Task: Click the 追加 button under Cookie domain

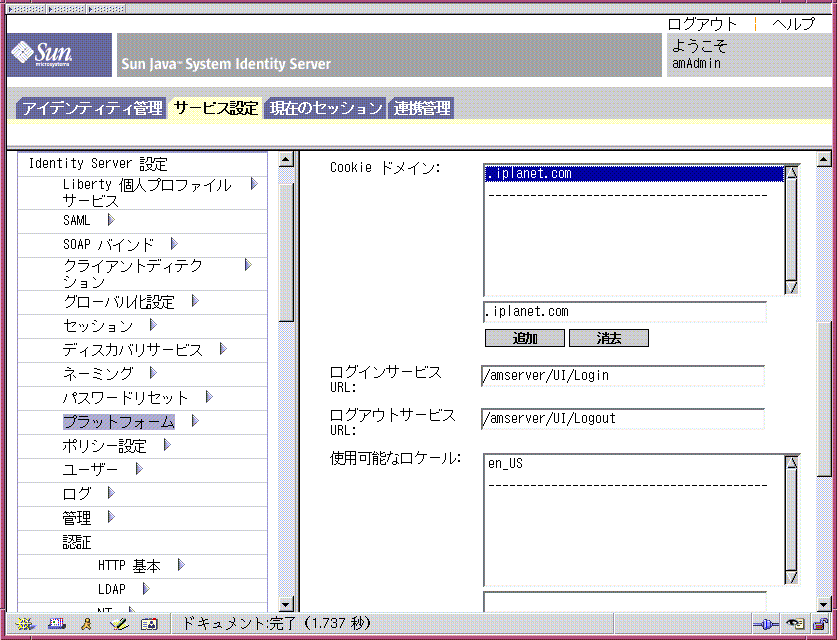Action: point(525,338)
